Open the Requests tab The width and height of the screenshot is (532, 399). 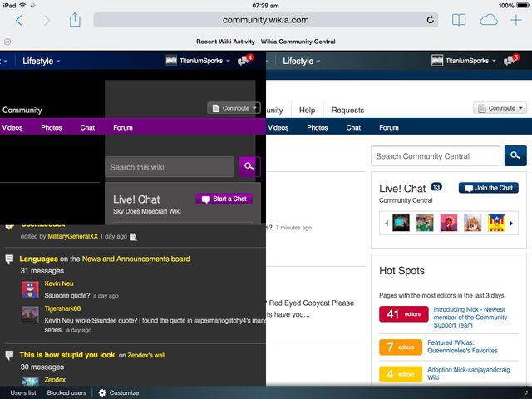pyautogui.click(x=347, y=111)
